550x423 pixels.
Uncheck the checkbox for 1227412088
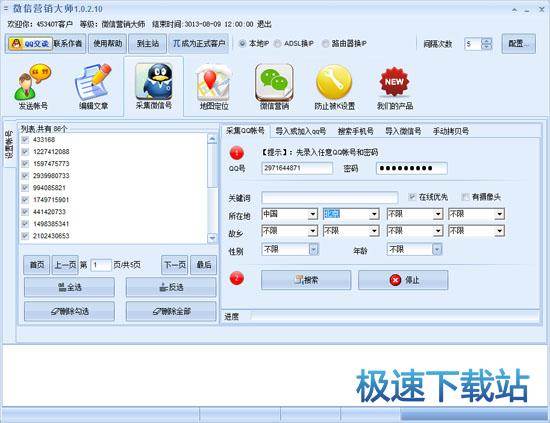point(25,152)
